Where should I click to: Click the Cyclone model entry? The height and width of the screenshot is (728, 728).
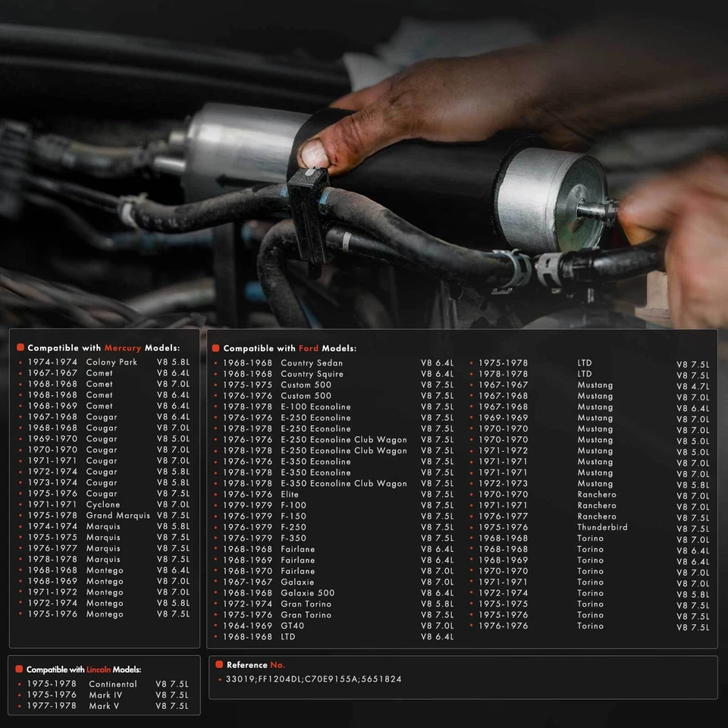click(103, 504)
